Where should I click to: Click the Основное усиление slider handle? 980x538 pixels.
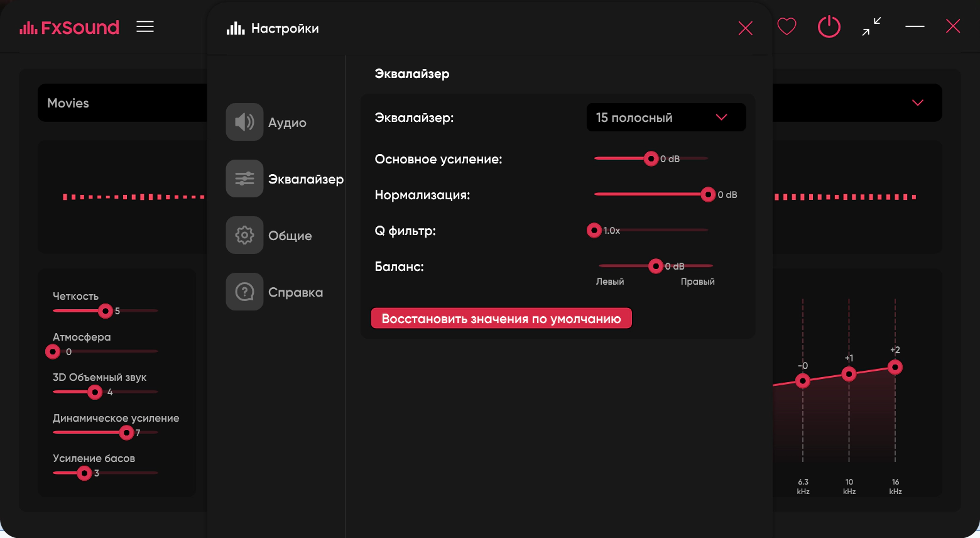click(x=651, y=158)
